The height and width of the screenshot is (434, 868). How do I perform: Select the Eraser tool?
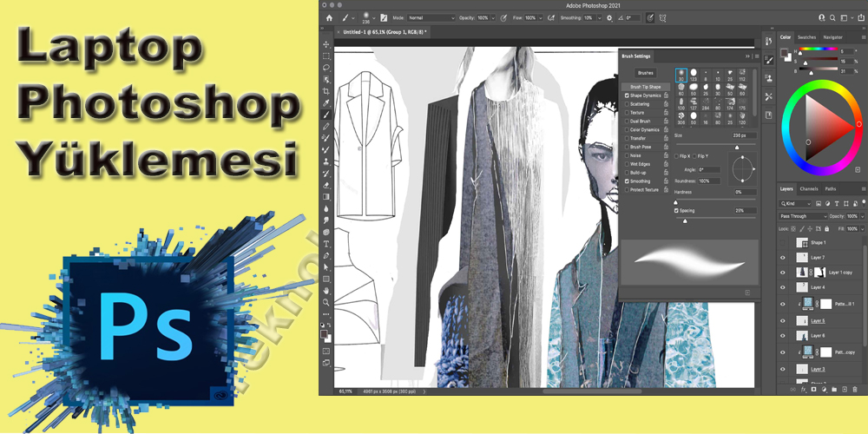tap(326, 185)
